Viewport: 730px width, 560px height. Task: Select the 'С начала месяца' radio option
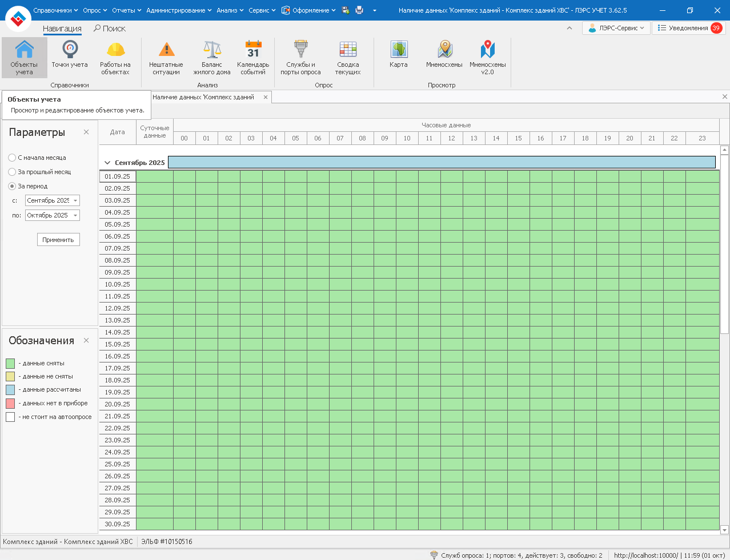point(12,158)
